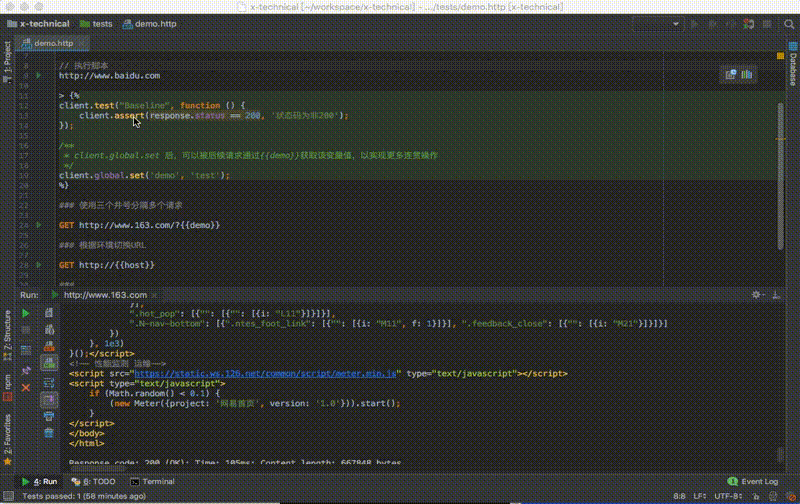
Task: Click the editor vertical scrollbar
Action: point(780,176)
